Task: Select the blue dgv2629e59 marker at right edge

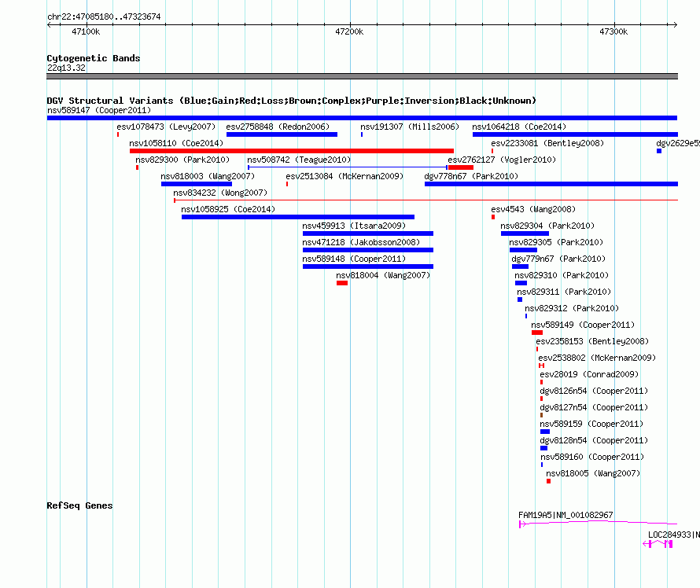Action: 659,151
